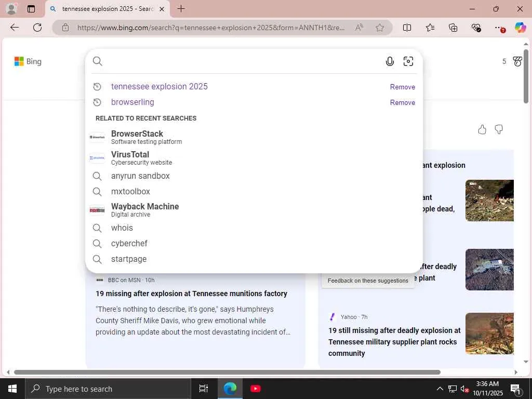The height and width of the screenshot is (399, 532).
Task: Show hidden system tray icons
Action: [x=440, y=389]
